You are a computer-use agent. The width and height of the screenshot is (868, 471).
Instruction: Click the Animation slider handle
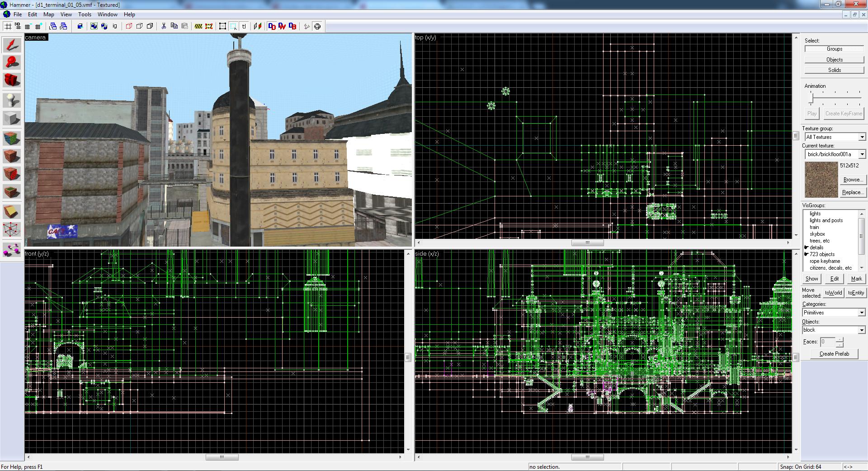811,98
